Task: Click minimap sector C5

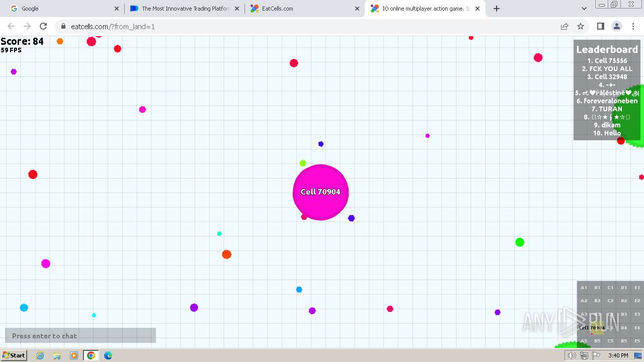Action: pyautogui.click(x=610, y=341)
